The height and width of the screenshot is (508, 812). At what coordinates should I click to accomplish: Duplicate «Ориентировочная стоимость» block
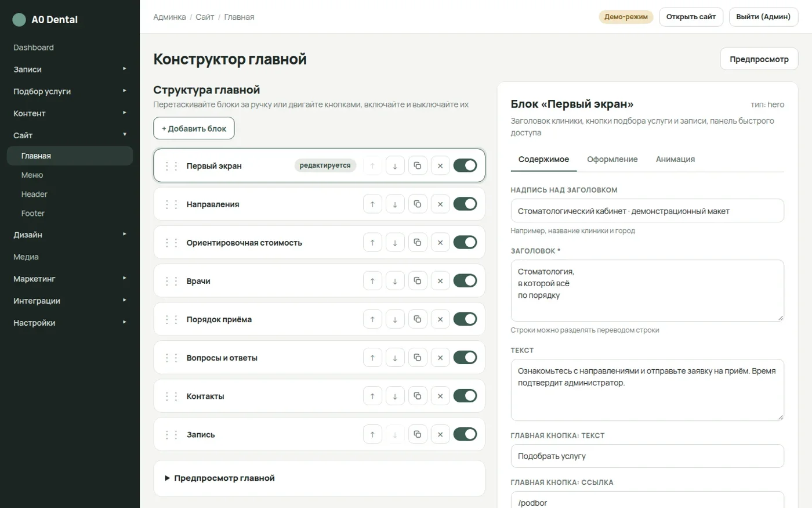pyautogui.click(x=418, y=243)
